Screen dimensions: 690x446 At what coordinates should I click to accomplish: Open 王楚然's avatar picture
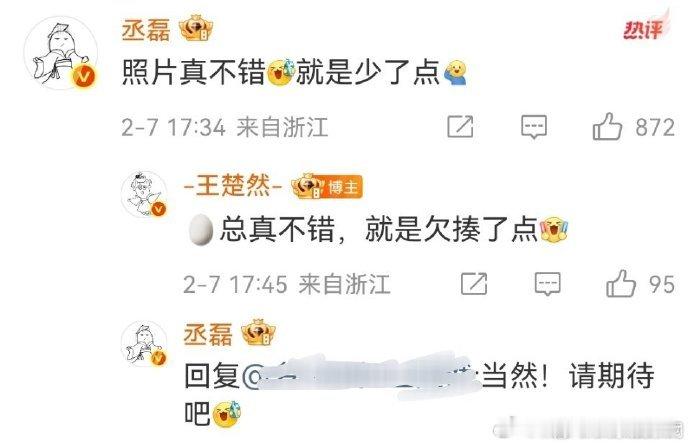click(x=144, y=194)
